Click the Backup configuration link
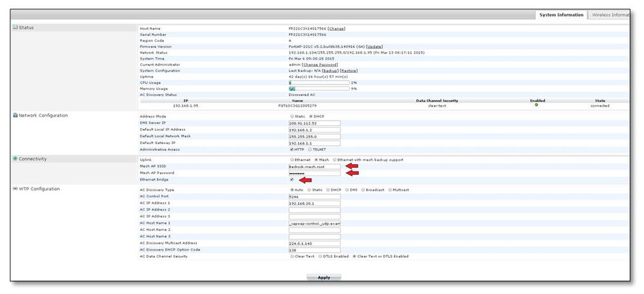Screen dimensions: 644x294 coord(330,71)
